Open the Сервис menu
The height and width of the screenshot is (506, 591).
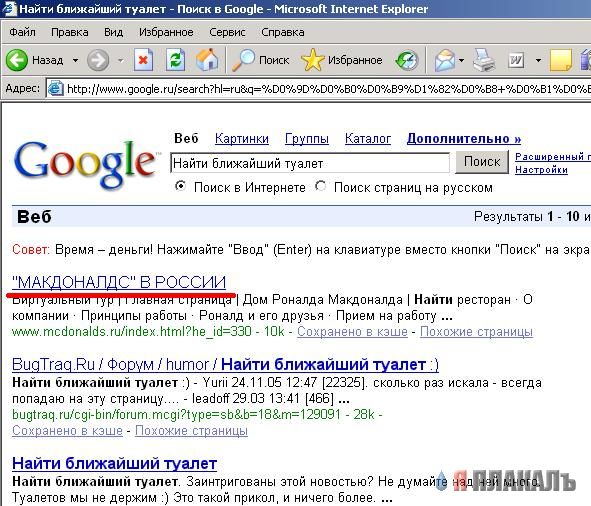pos(227,32)
